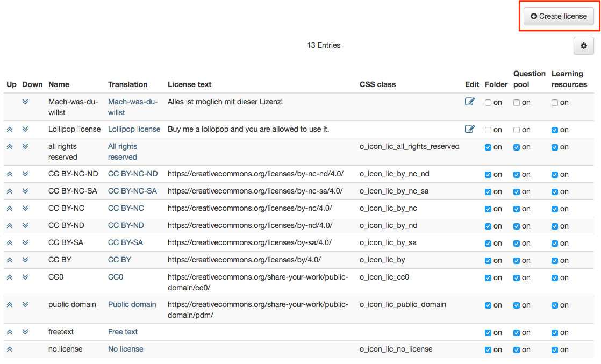Screen dimensions: 601x364
Task: Edit the Lollipop license entry
Action: 470,129
